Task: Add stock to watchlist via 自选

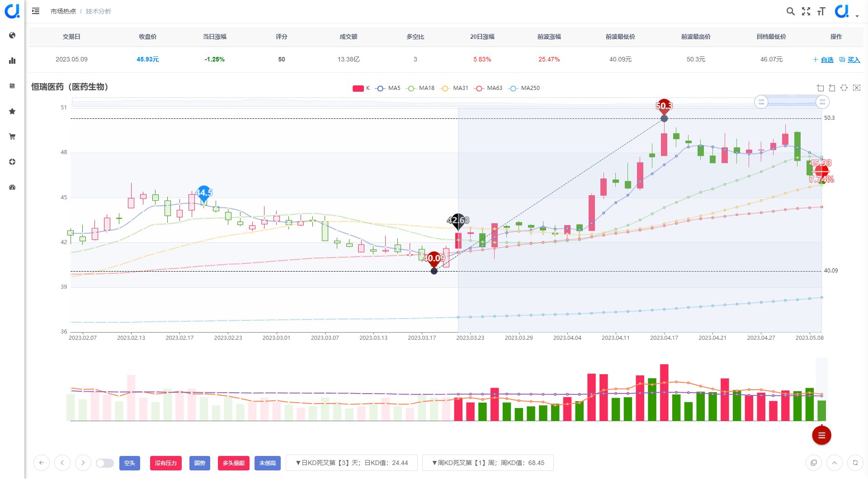Action: [823, 60]
